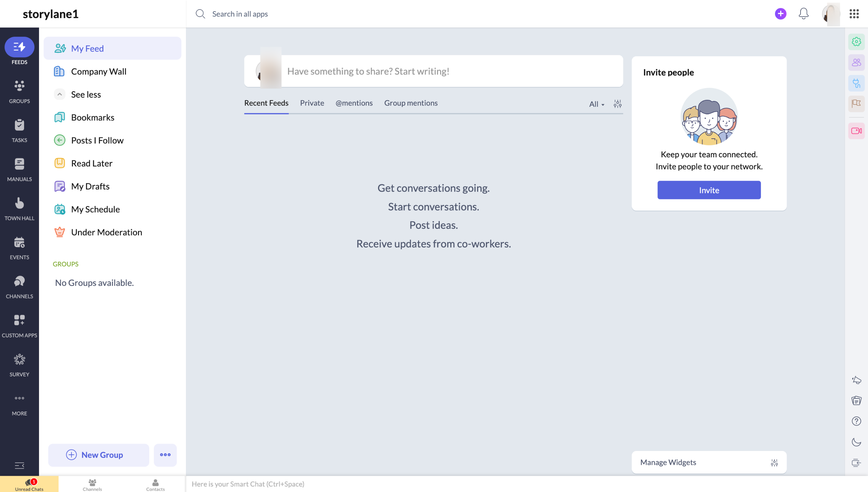Click the Invite button

(x=709, y=190)
